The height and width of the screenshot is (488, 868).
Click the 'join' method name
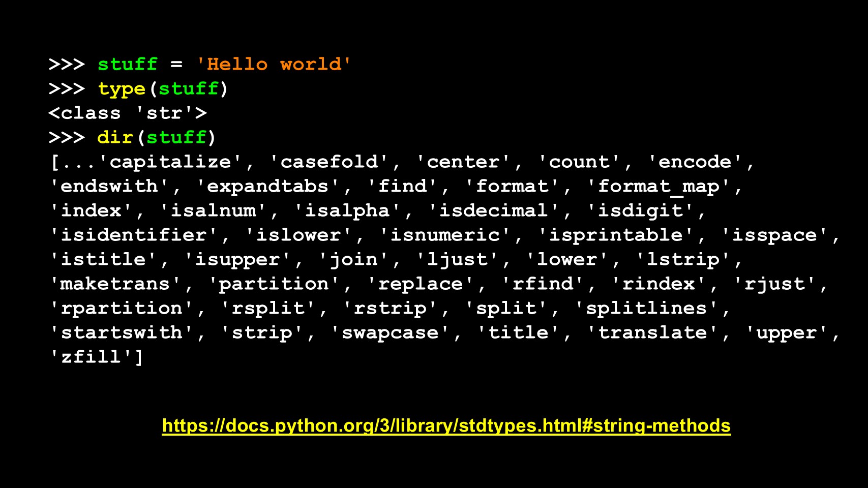pyautogui.click(x=353, y=259)
